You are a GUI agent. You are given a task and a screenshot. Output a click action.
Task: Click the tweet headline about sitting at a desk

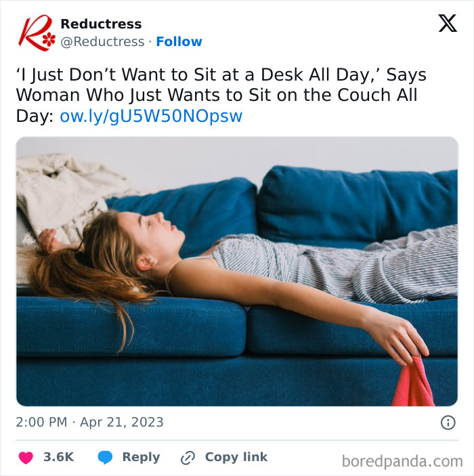pyautogui.click(x=221, y=95)
